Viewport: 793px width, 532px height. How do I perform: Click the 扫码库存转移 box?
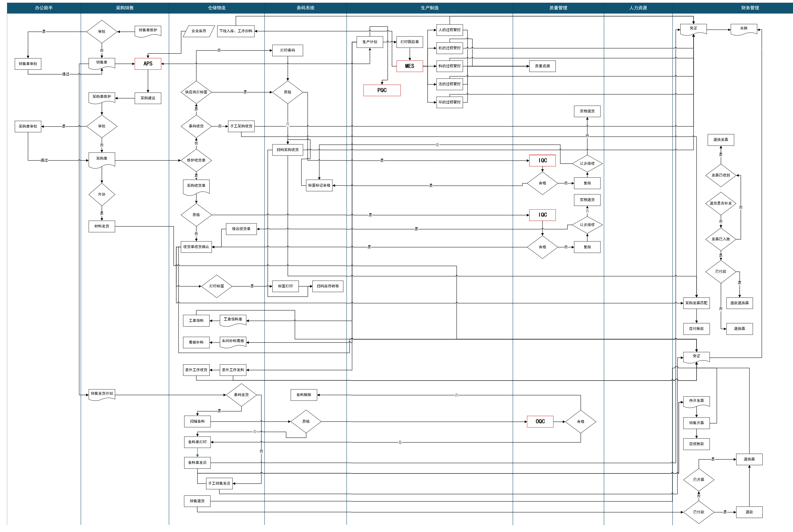point(328,286)
